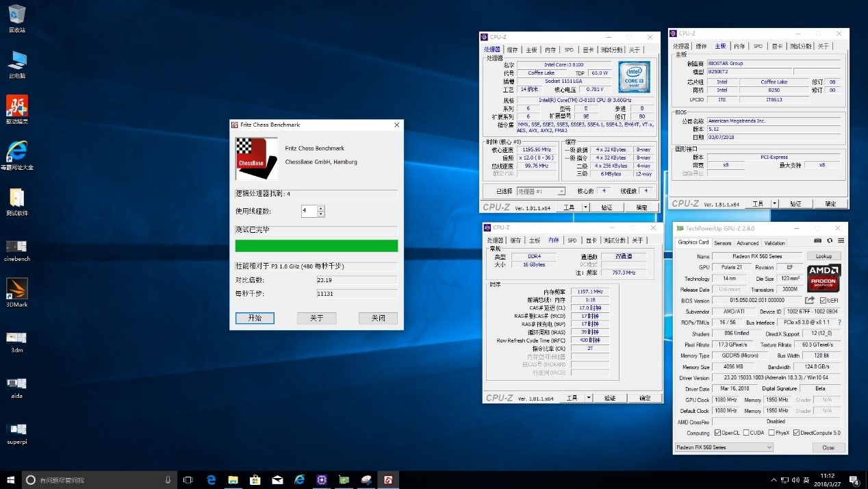Switch to the Sensors tab in GPU-Z

click(723, 243)
